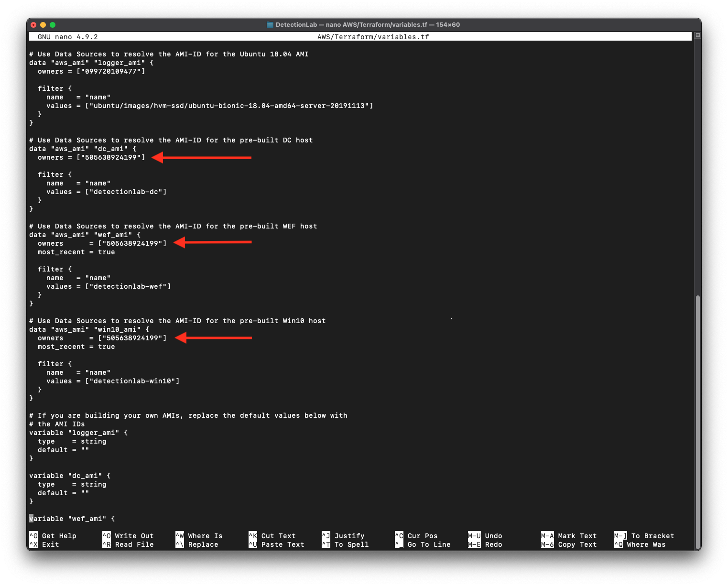Select the ^W Where Is shortcut
Viewport: 728px width, 586px height.
[198, 536]
